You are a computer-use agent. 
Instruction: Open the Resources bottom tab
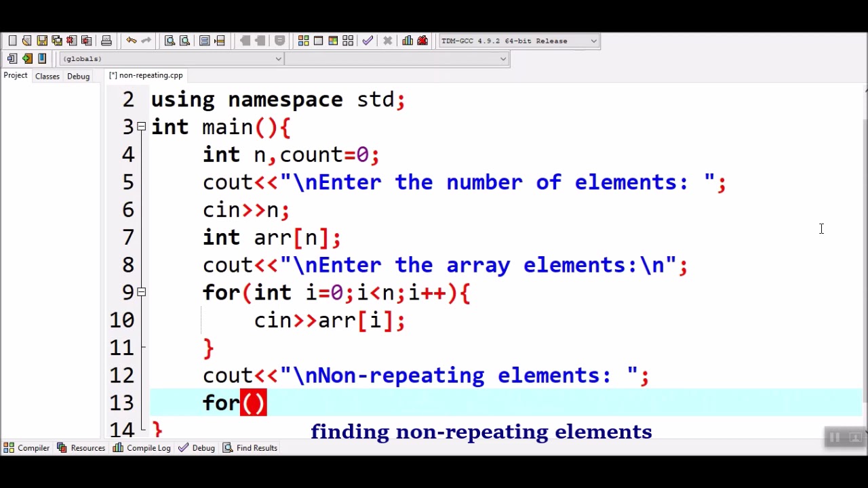click(81, 448)
